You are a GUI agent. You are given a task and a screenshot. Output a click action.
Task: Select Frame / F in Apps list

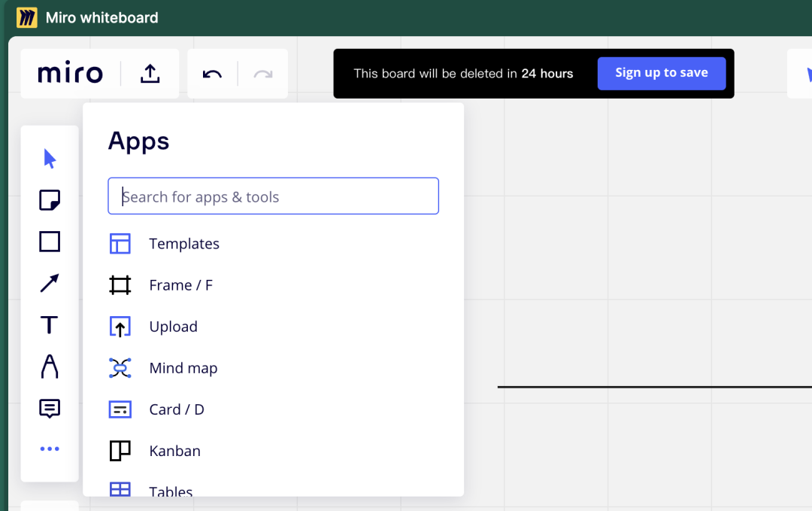coord(180,285)
